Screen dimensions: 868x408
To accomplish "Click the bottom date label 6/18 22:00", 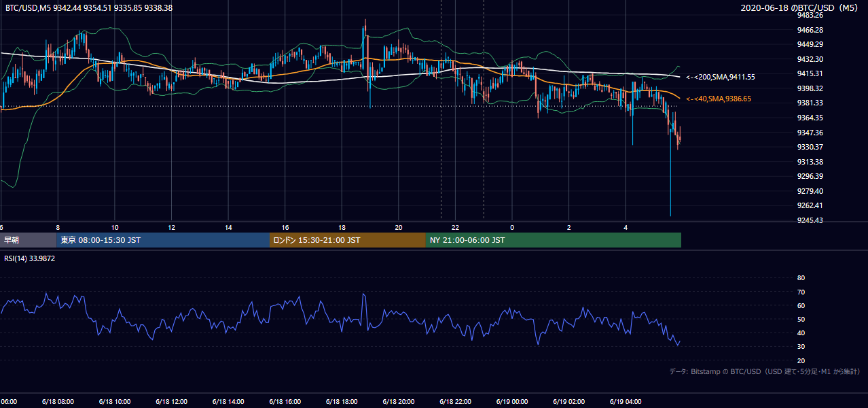I will [454, 401].
